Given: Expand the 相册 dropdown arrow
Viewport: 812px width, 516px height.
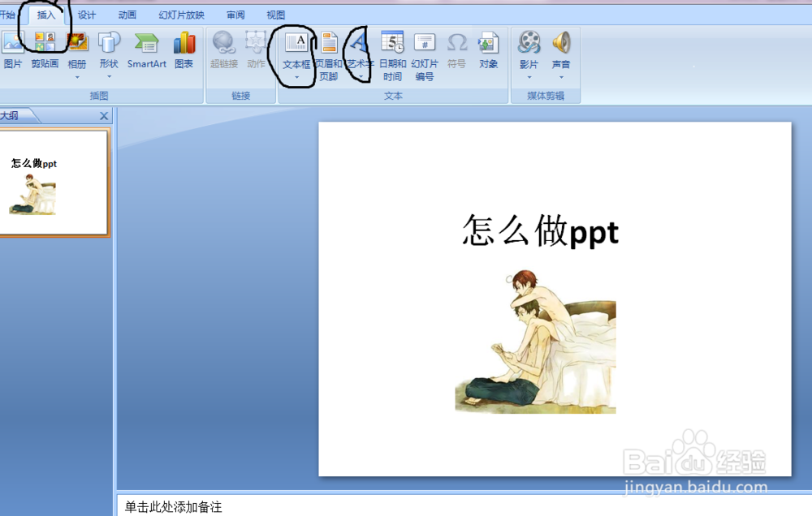Looking at the screenshot, I should (x=77, y=77).
